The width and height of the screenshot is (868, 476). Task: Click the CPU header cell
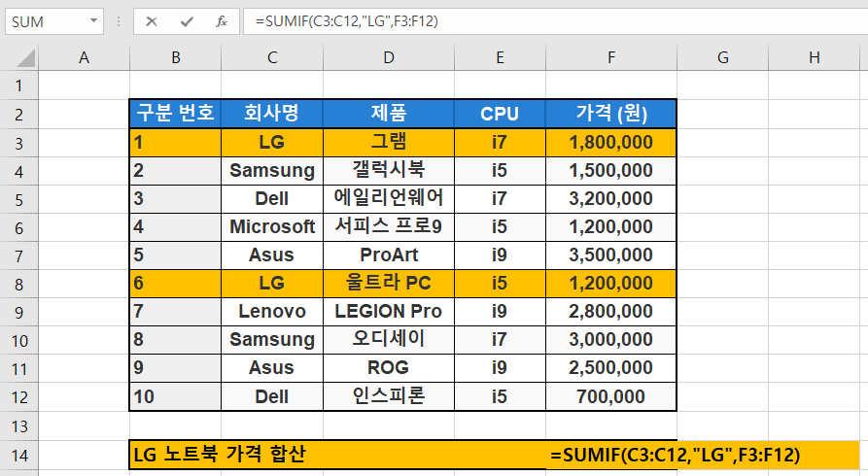[x=500, y=114]
